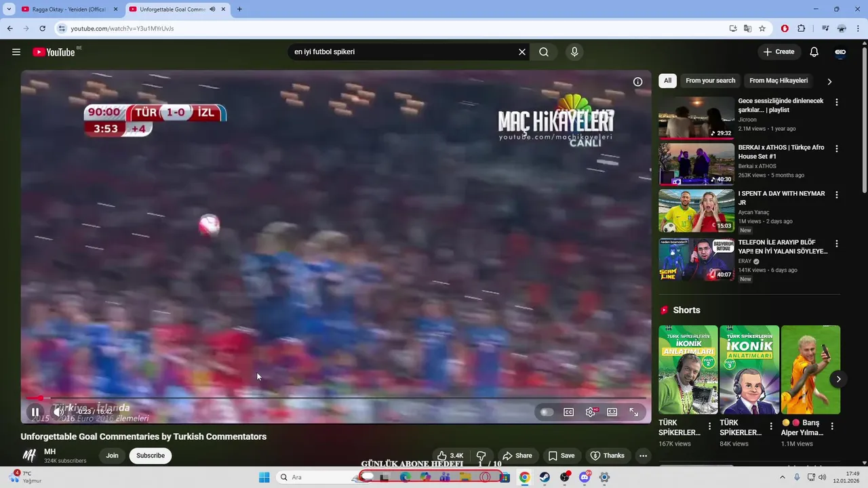Mute the video volume speaker
This screenshot has width=868, height=488.
(59, 411)
